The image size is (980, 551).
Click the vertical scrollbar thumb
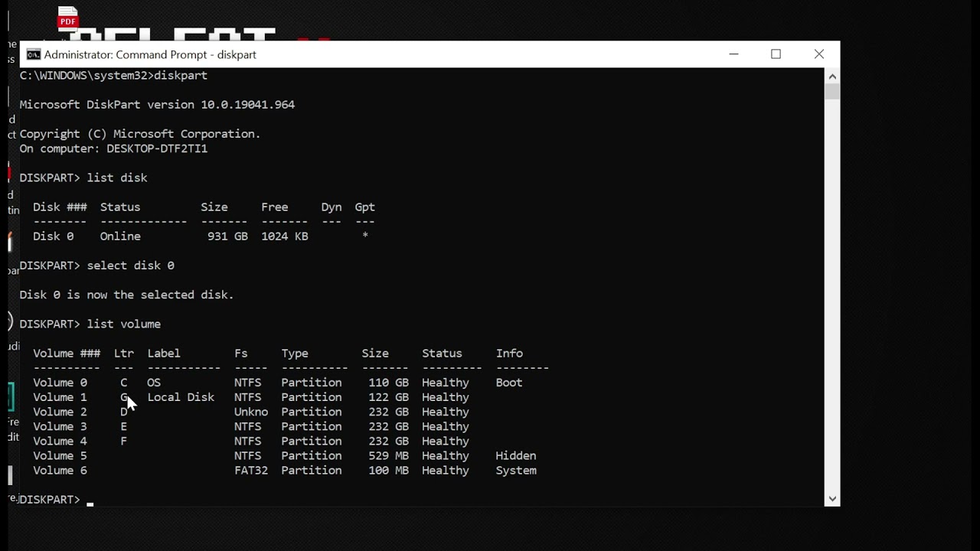coord(832,92)
